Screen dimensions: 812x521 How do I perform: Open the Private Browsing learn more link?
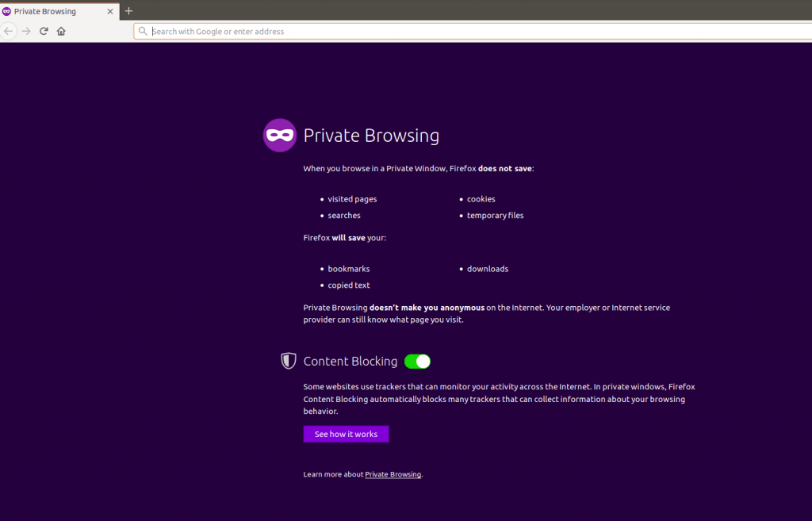[393, 474]
